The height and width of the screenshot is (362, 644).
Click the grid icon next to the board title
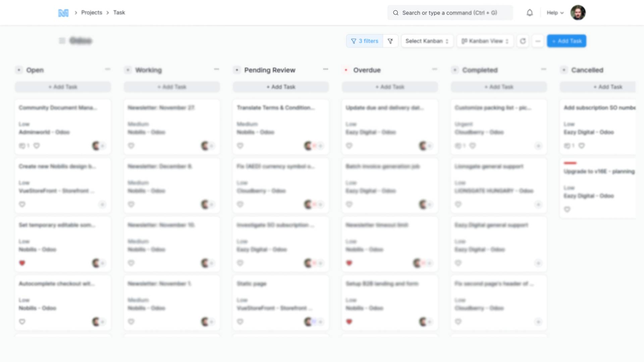(62, 41)
